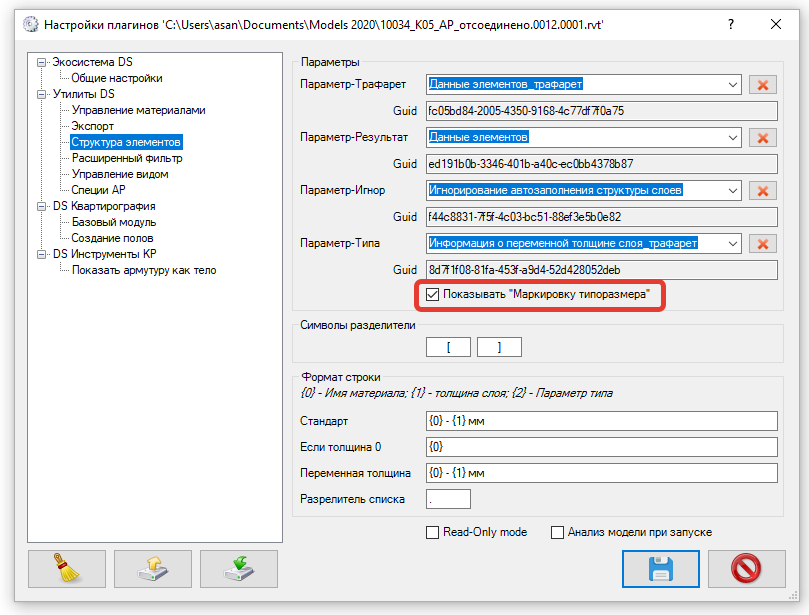Click the Стандарт format string field
Viewport: 809px width, 615px height.
coord(600,421)
